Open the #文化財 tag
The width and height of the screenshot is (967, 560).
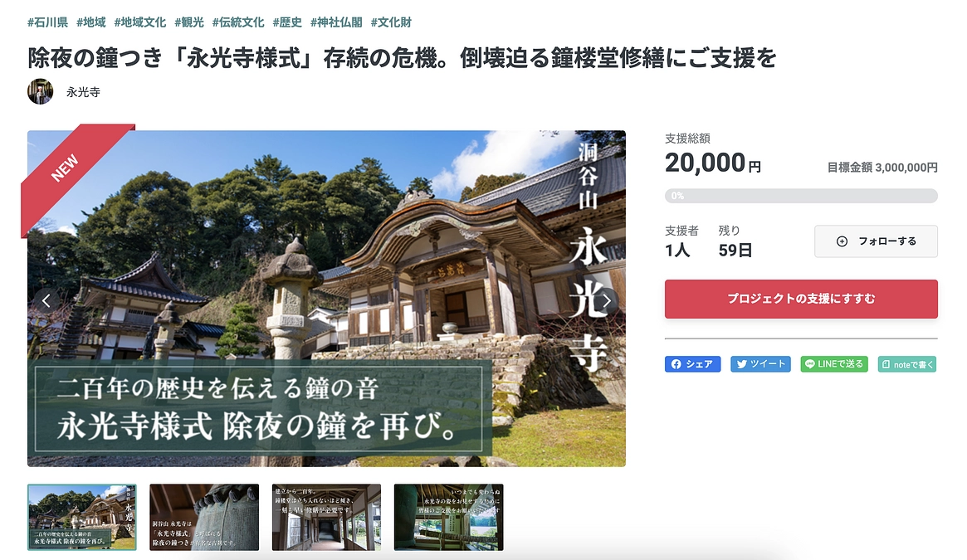point(391,22)
